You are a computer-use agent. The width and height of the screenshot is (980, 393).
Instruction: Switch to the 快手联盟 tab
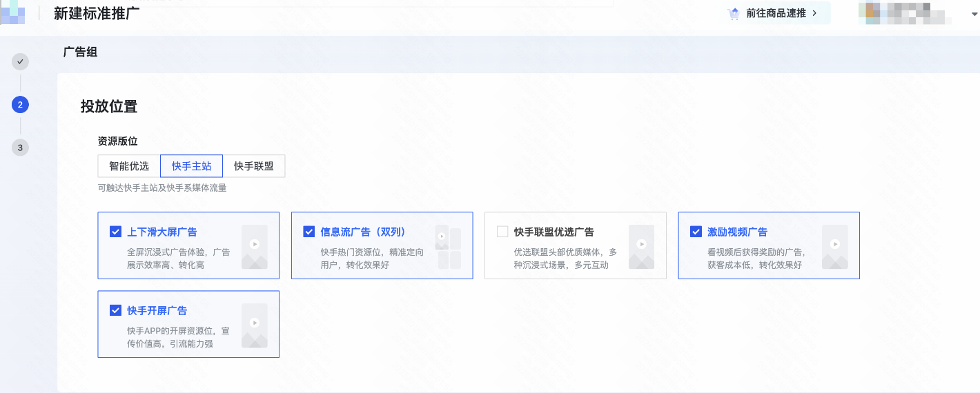pyautogui.click(x=254, y=166)
